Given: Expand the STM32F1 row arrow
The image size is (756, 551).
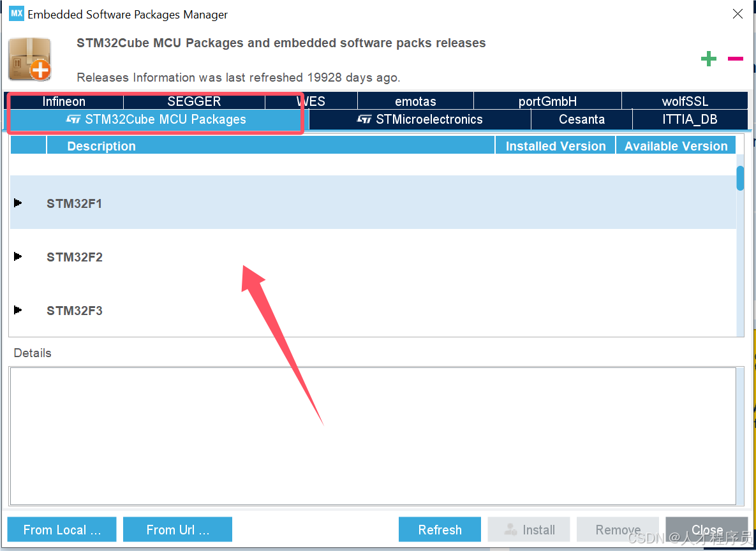Looking at the screenshot, I should pos(18,202).
